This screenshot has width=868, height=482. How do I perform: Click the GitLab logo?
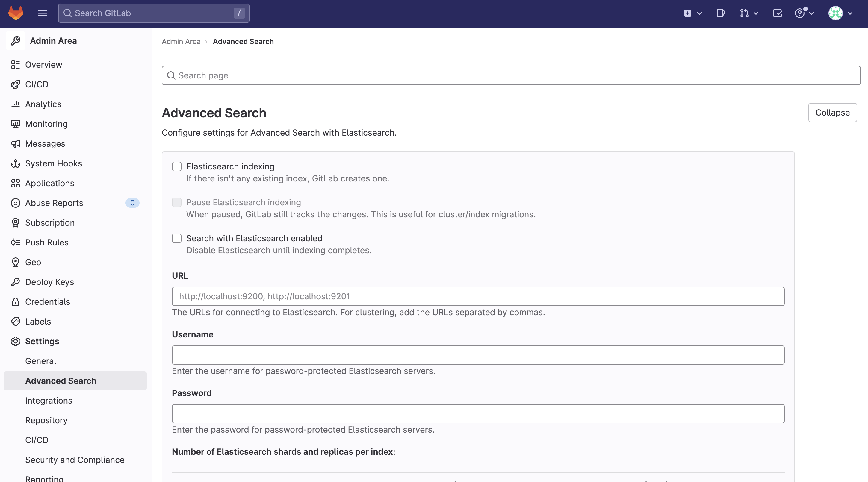(16, 13)
